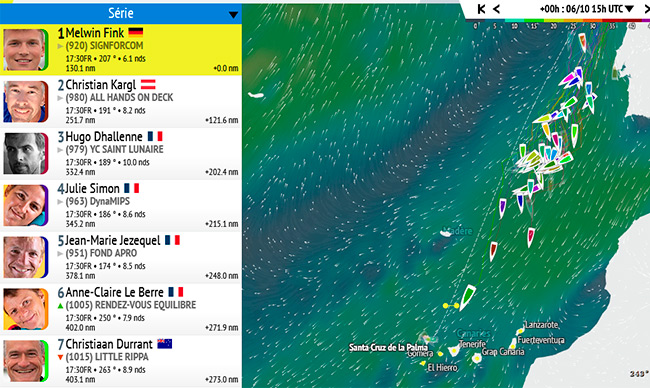Select Jean-Marie Jezequel FOND APRO entry
This screenshot has width=650, height=388.
click(x=121, y=257)
